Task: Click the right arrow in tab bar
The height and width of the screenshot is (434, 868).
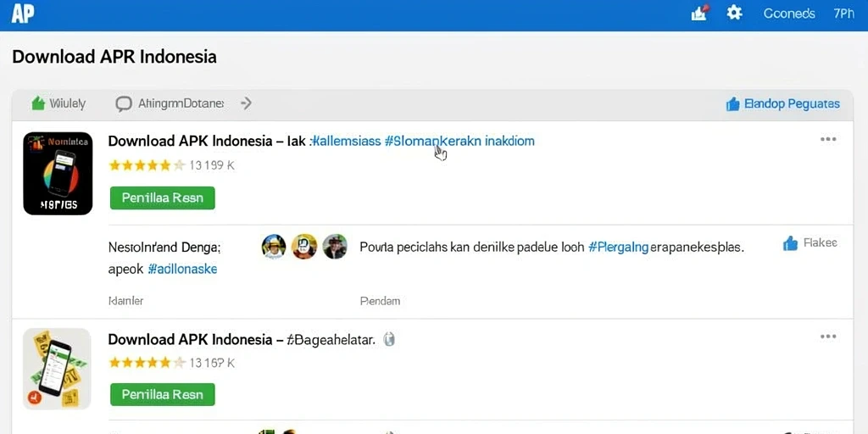Action: [x=247, y=103]
